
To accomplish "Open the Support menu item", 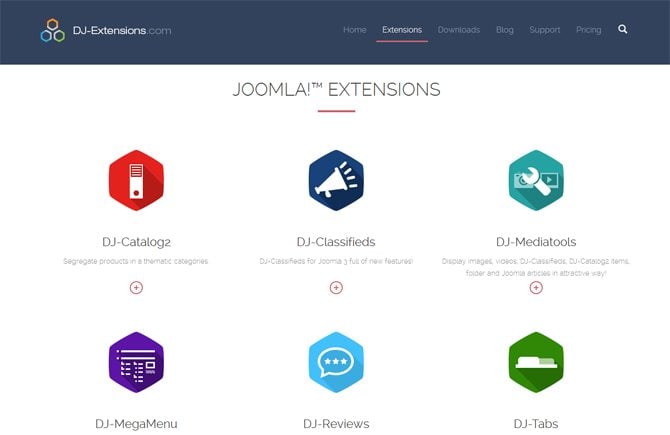I will click(544, 30).
